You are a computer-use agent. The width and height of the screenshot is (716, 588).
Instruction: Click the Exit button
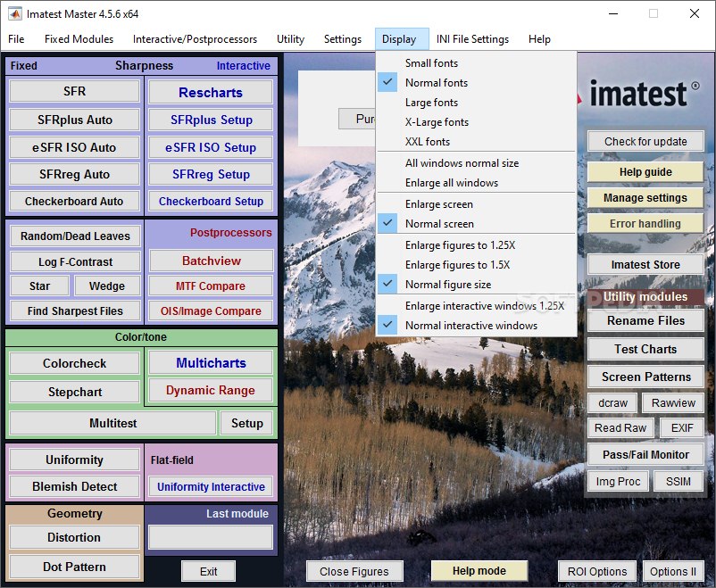pyautogui.click(x=209, y=572)
